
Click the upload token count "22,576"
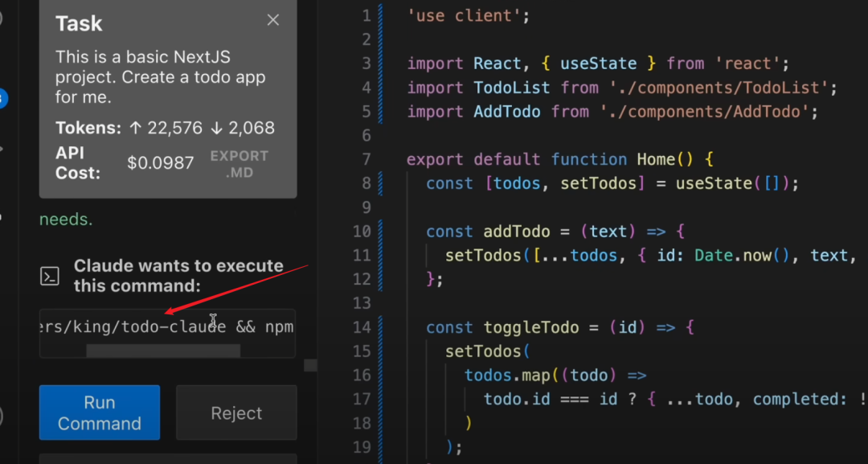tap(175, 128)
